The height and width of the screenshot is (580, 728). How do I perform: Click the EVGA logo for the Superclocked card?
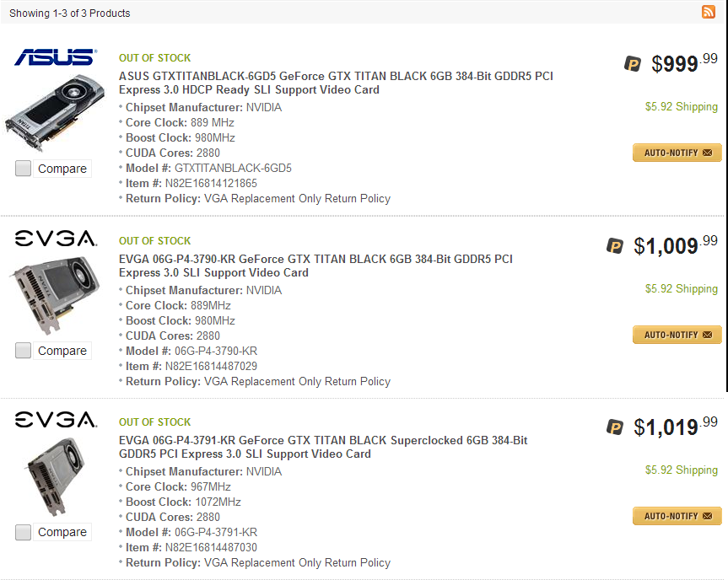click(x=56, y=420)
